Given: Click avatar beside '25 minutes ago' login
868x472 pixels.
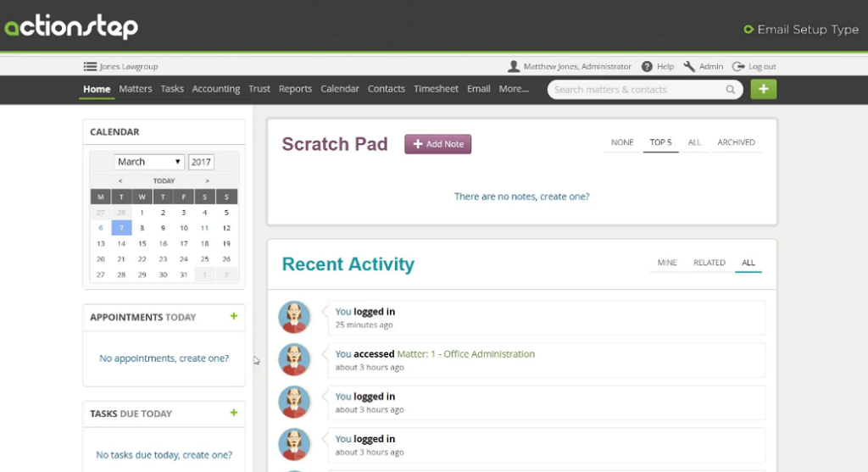Looking at the screenshot, I should pos(294,317).
